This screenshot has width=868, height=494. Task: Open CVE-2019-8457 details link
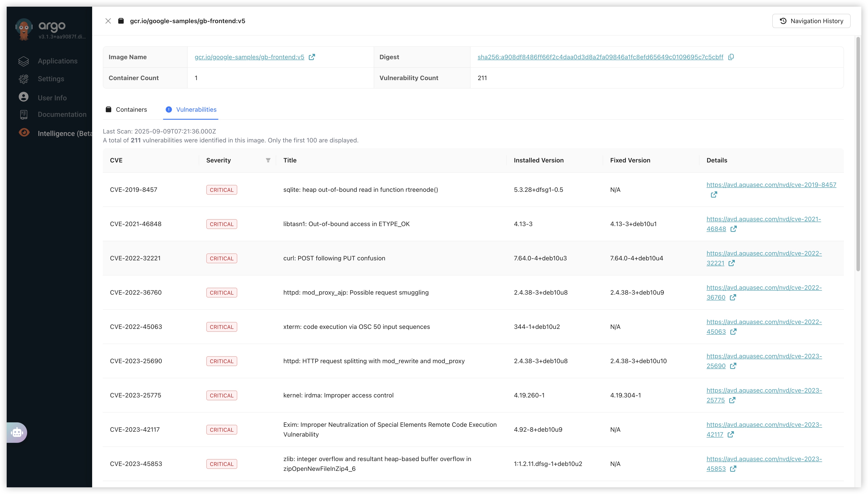point(771,185)
